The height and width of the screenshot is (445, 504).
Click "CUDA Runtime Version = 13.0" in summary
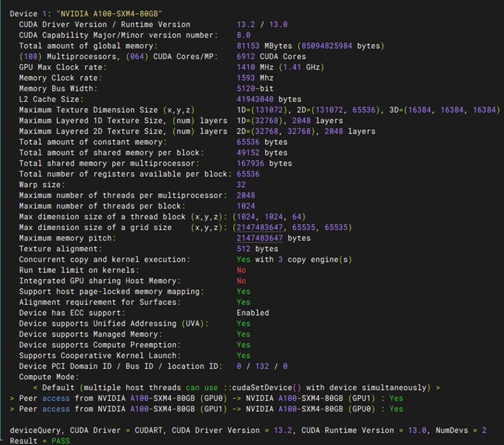[364, 430]
